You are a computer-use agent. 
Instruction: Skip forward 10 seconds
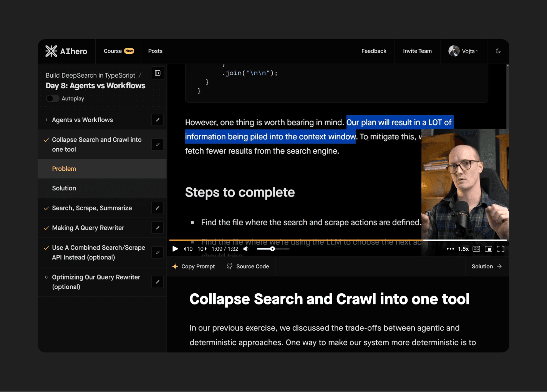click(202, 249)
